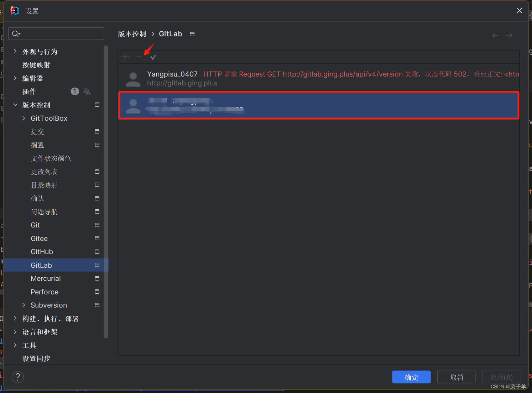Click the forward navigation arrow
Screen dimensions: 532x393
pos(509,35)
